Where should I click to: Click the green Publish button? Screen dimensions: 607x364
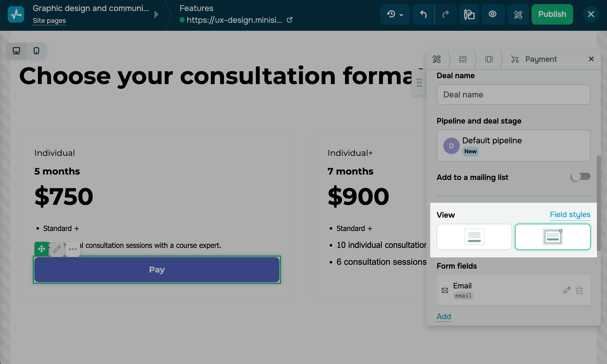click(552, 14)
